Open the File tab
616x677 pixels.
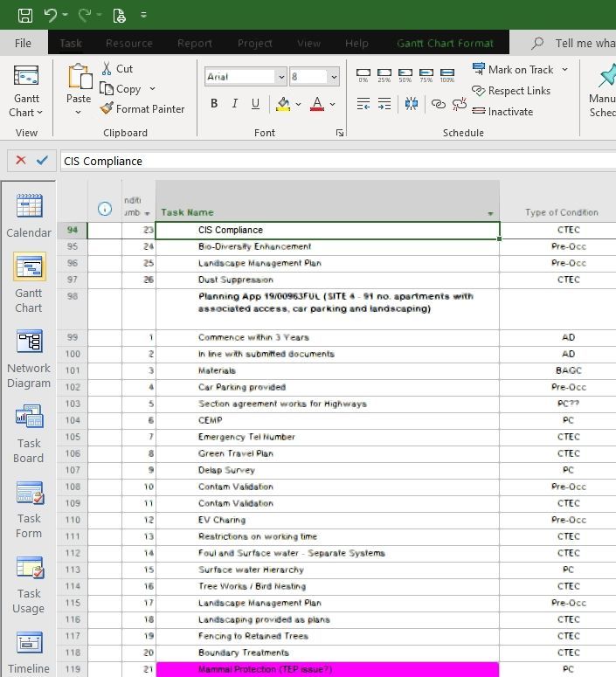click(x=23, y=43)
